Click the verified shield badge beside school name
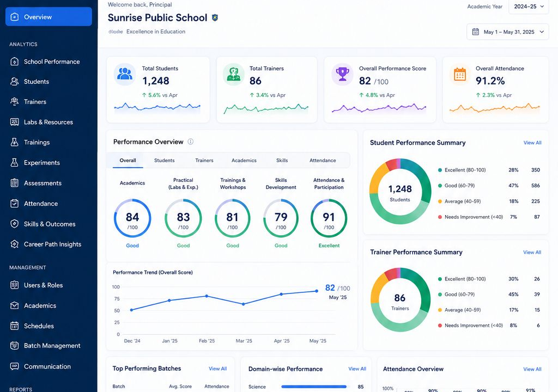The width and height of the screenshot is (558, 392). point(215,17)
